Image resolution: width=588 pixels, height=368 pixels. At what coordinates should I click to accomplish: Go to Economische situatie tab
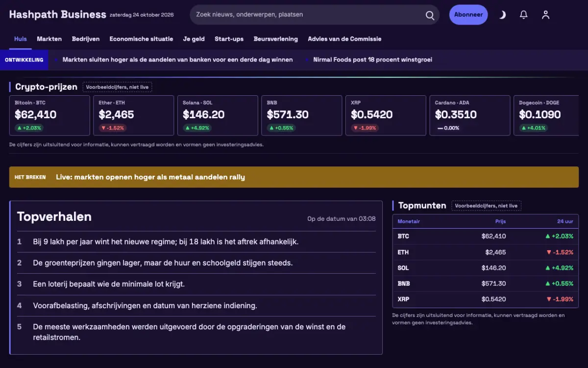coord(141,39)
